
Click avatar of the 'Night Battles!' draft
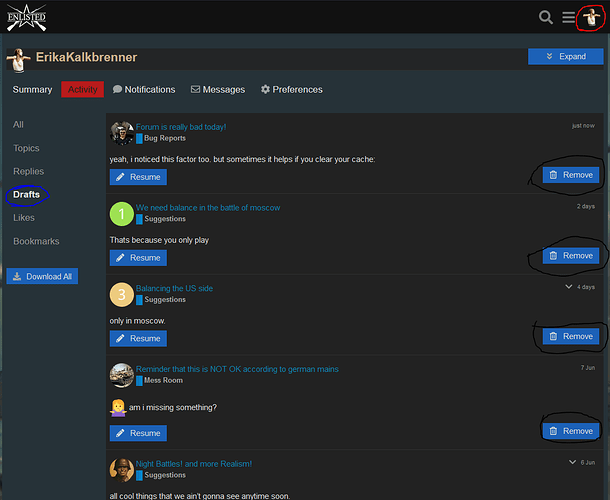pos(121,470)
